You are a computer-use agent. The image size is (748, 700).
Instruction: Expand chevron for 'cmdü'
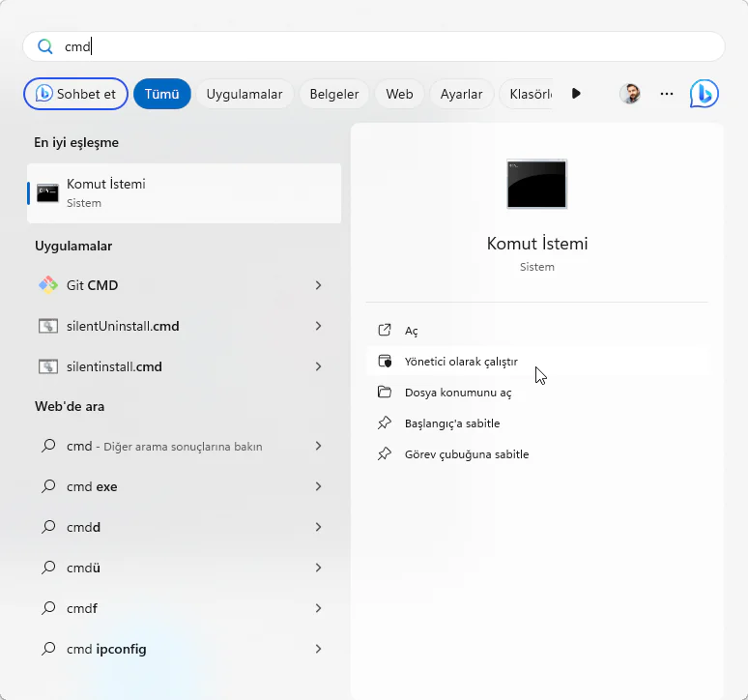coord(318,568)
